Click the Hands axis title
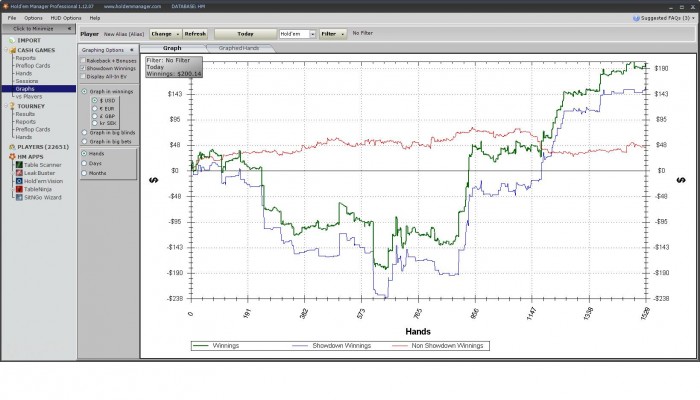Image resolution: width=700 pixels, height=400 pixels. tap(418, 331)
